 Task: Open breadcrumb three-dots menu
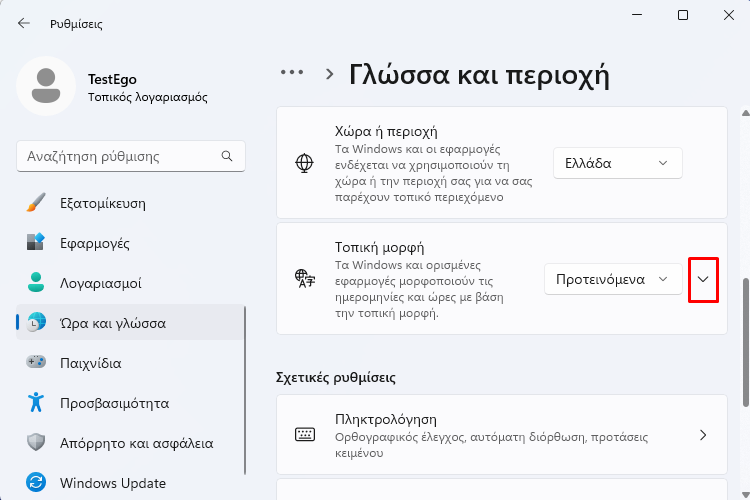(x=292, y=72)
